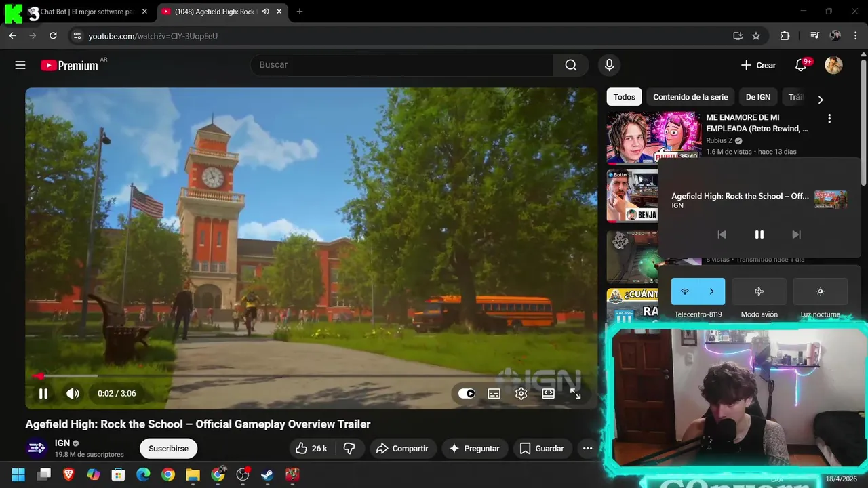The width and height of the screenshot is (868, 488).
Task: Toggle the autoplay switch in player
Action: pyautogui.click(x=467, y=393)
